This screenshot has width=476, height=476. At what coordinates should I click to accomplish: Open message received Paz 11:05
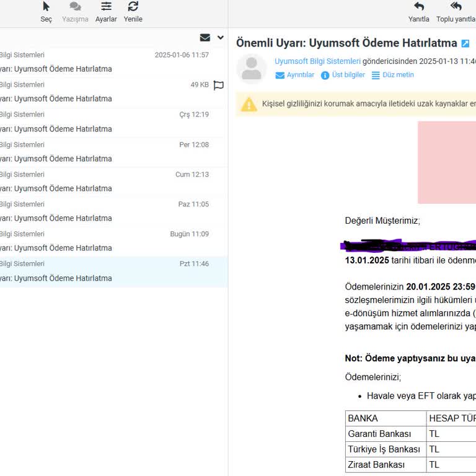point(113,211)
